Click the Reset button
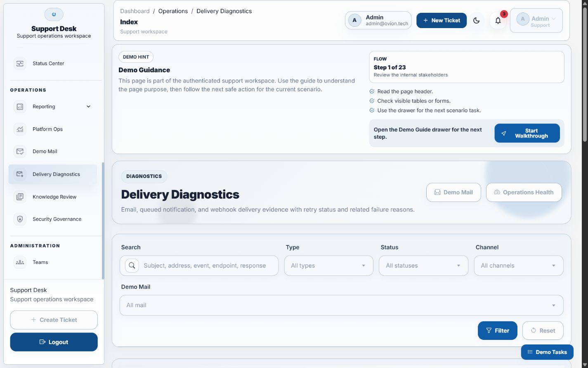 [543, 331]
